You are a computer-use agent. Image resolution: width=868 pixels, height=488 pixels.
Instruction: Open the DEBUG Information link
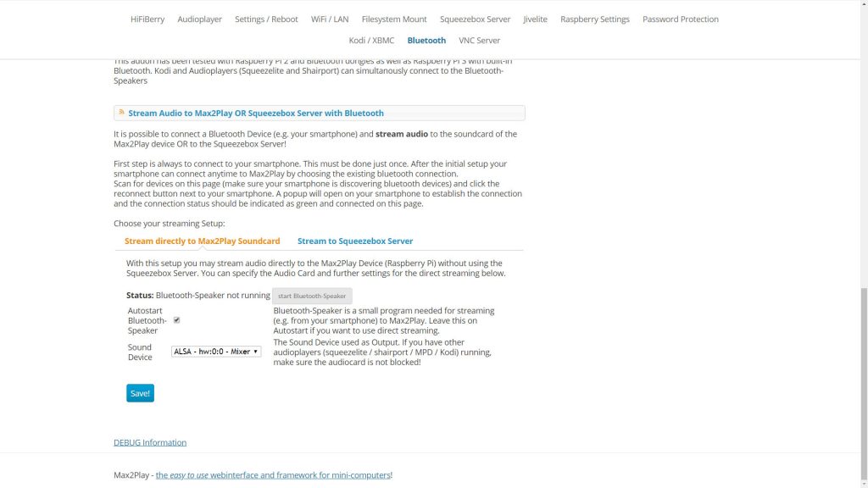pyautogui.click(x=150, y=442)
